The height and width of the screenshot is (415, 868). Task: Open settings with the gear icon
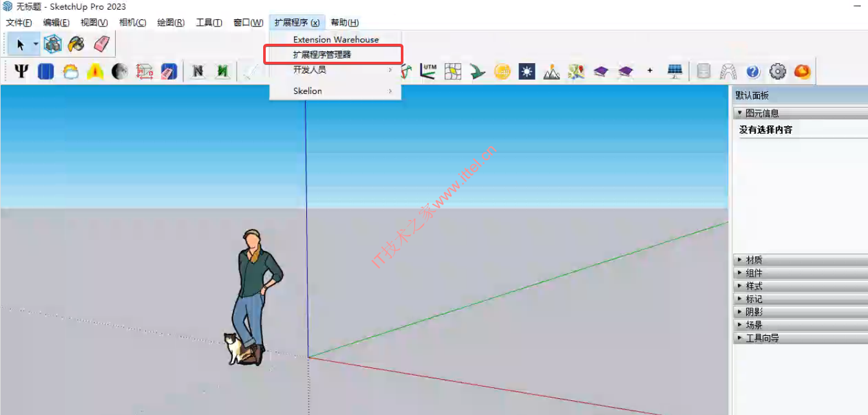[778, 71]
